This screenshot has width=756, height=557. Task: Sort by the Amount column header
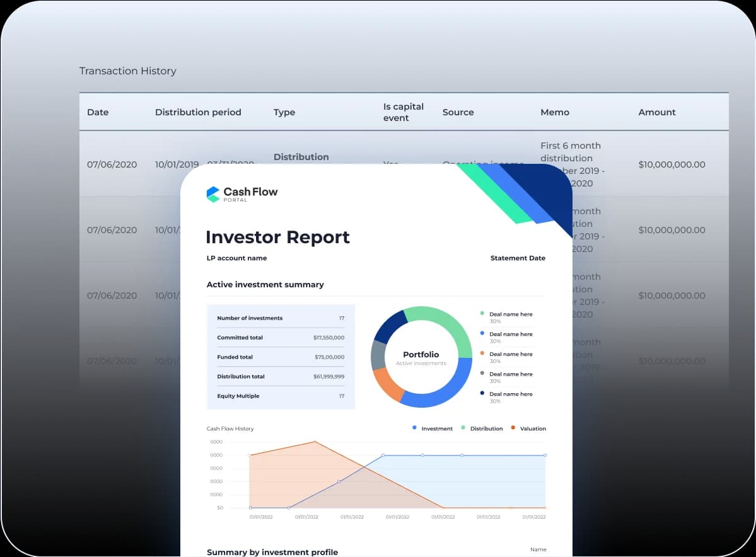click(x=656, y=112)
